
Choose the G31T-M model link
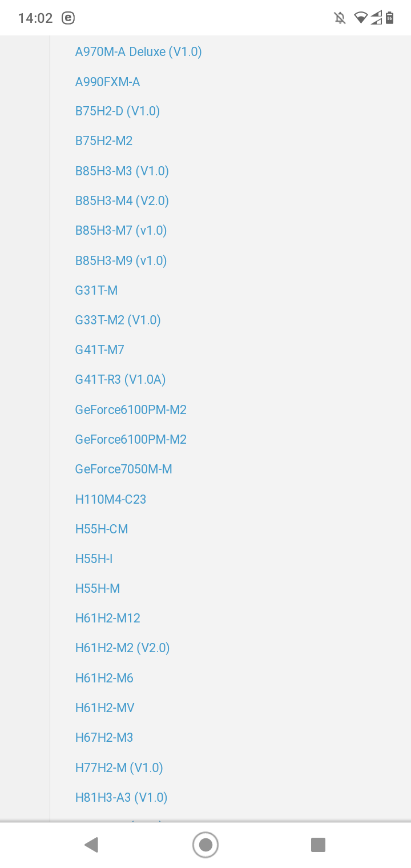pos(96,290)
